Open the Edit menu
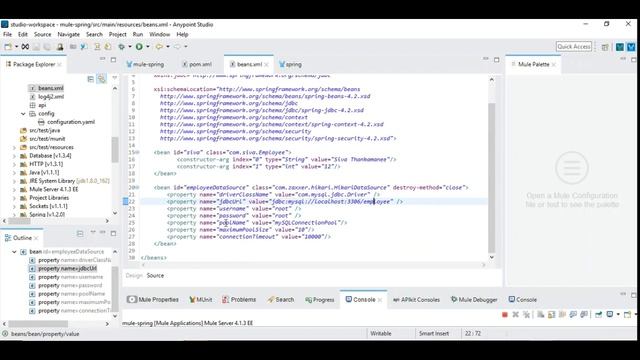640x360 pixels. tap(23, 34)
